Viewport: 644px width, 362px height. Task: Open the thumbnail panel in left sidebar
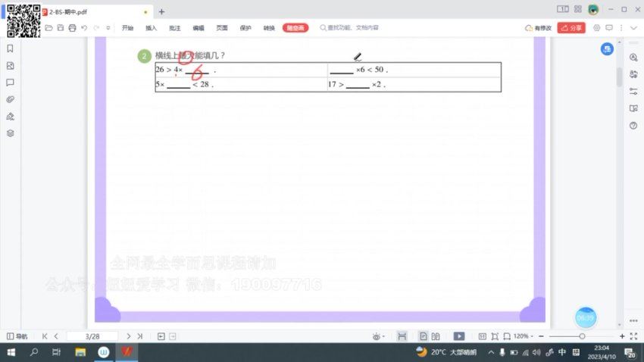(x=11, y=66)
